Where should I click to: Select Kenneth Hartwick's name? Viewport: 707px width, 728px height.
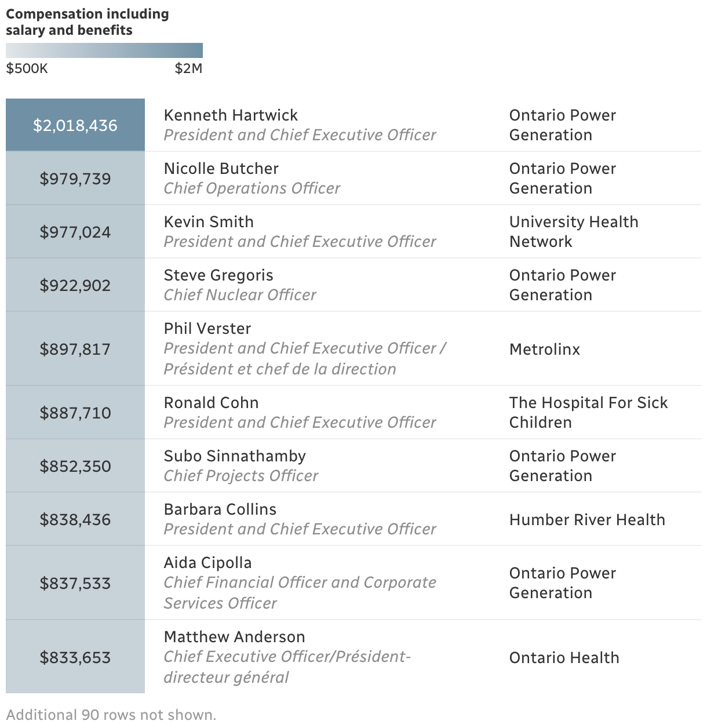pos(231,115)
